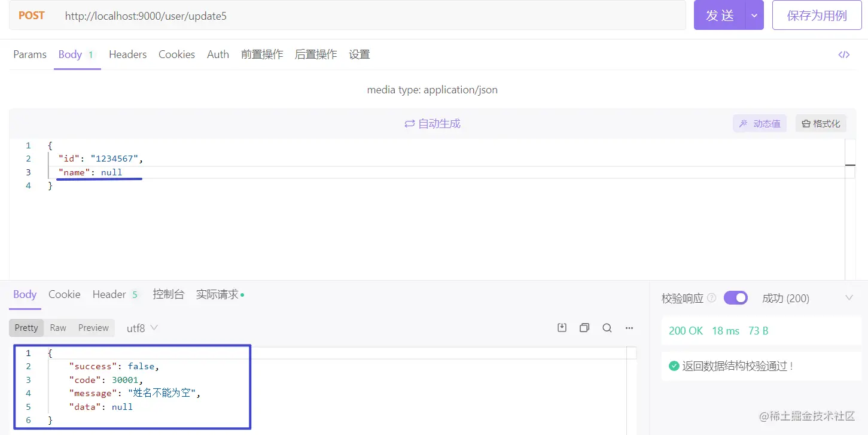Click the 18 ms response time
This screenshot has width=868, height=435.
[x=726, y=331]
